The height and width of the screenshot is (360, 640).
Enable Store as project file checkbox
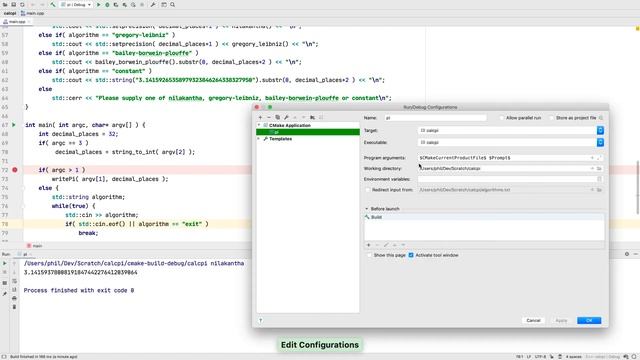pyautogui.click(x=551, y=118)
